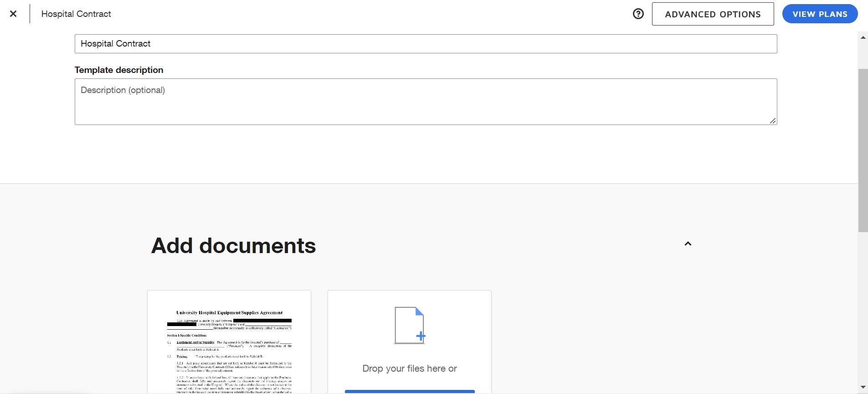Click the 'Add documents' section heading
868x394 pixels.
tap(233, 246)
